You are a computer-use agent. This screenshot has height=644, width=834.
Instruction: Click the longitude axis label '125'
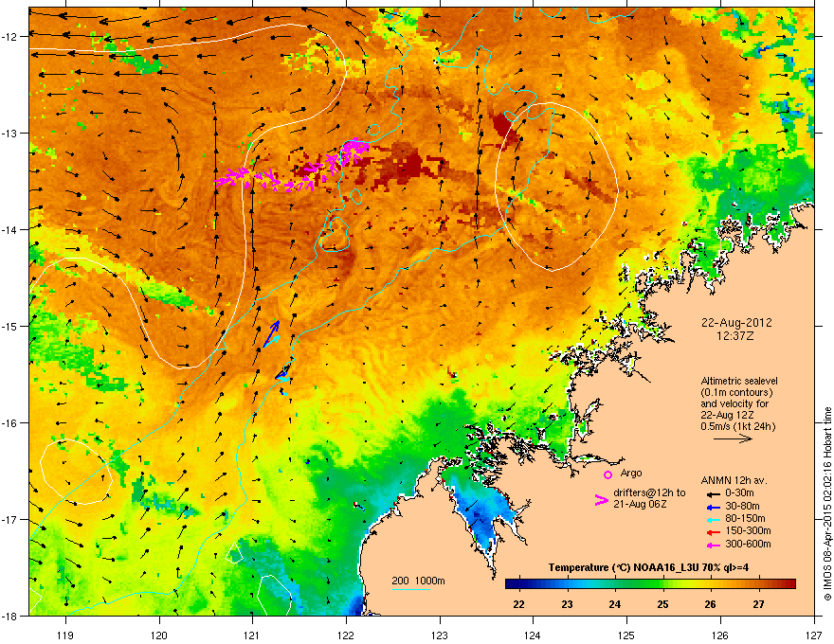point(626,635)
